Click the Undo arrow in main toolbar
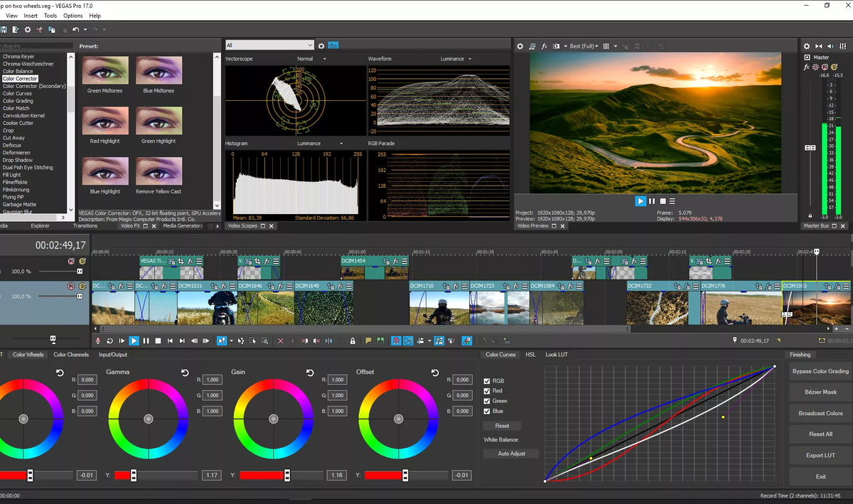This screenshot has width=853, height=504. (75, 30)
